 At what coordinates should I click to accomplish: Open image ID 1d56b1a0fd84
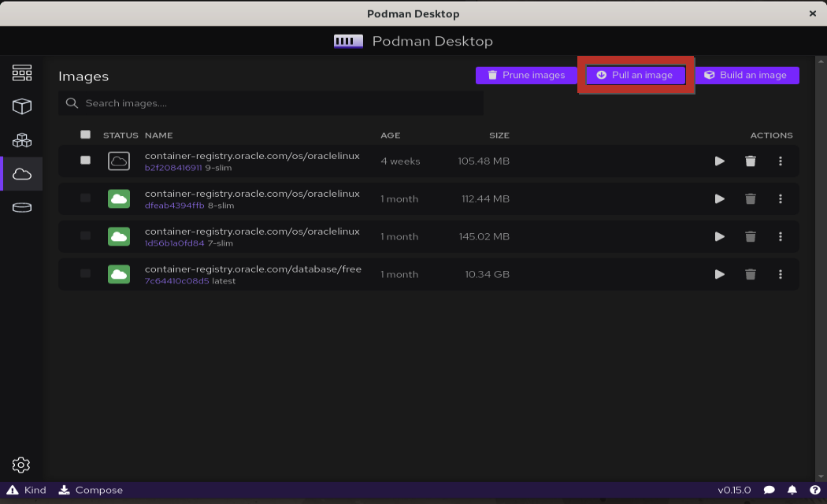pyautogui.click(x=174, y=243)
